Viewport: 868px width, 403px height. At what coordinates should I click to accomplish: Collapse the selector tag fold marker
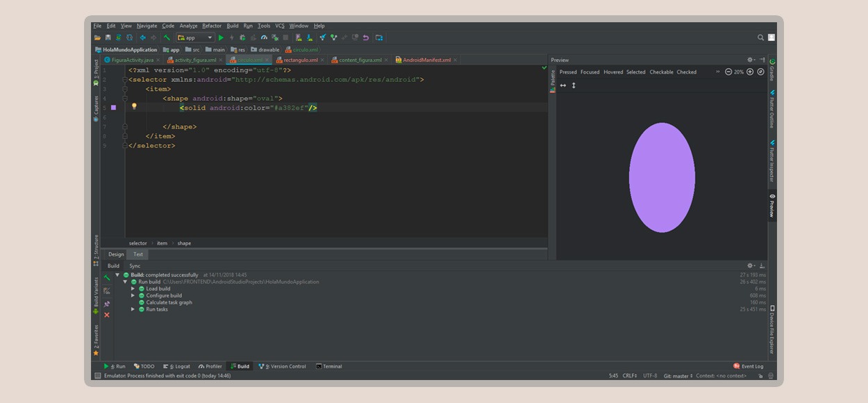pyautogui.click(x=124, y=79)
